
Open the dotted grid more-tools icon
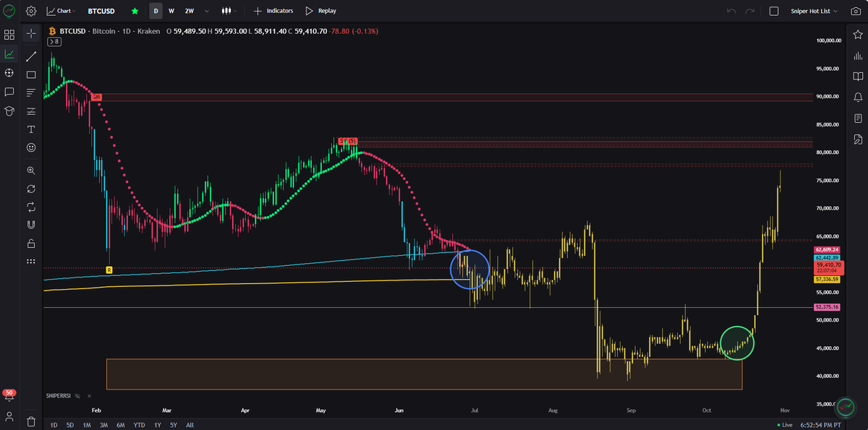[31, 261]
